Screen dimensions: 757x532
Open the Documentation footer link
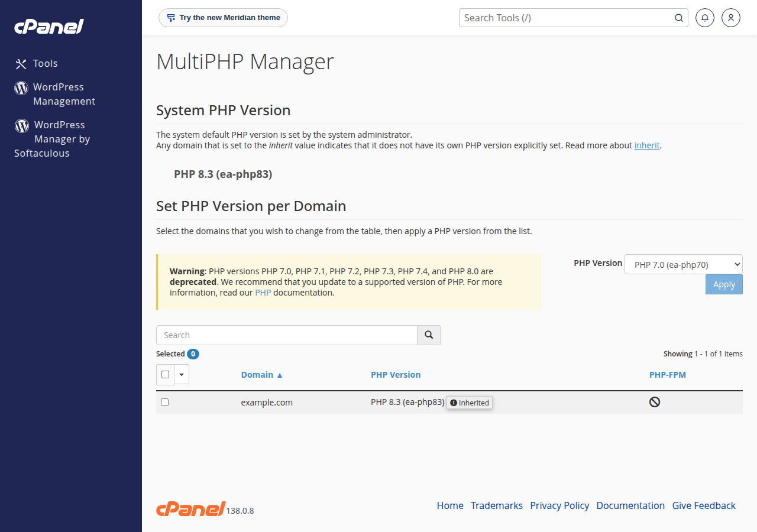pos(630,505)
